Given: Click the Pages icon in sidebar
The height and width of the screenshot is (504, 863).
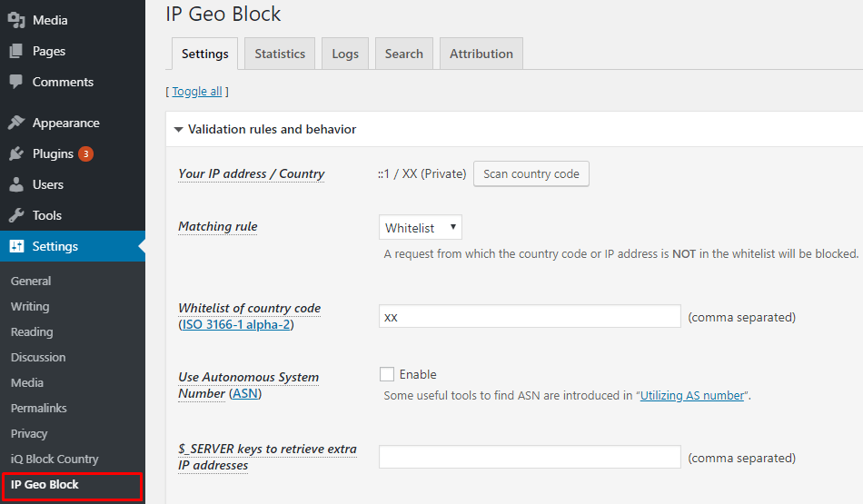Looking at the screenshot, I should pos(16,51).
